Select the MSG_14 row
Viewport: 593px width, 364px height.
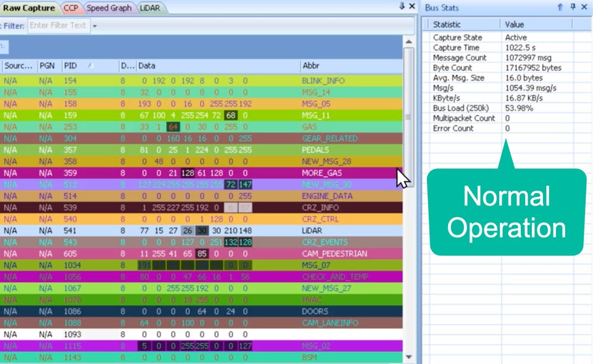click(x=201, y=92)
